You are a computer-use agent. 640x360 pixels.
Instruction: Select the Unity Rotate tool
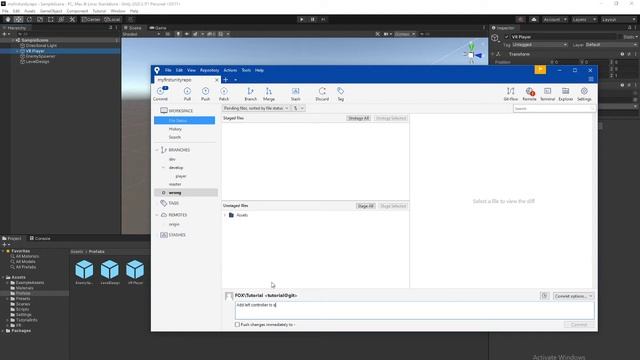pyautogui.click(x=29, y=19)
